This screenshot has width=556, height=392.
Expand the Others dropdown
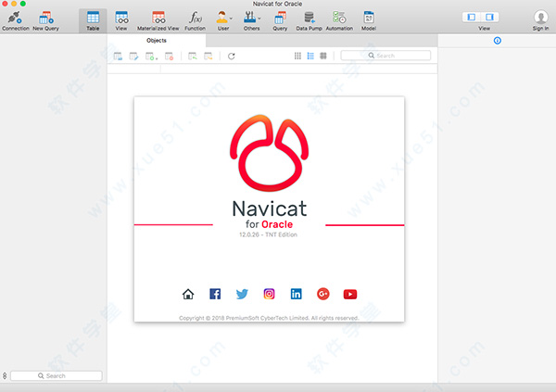click(x=252, y=20)
